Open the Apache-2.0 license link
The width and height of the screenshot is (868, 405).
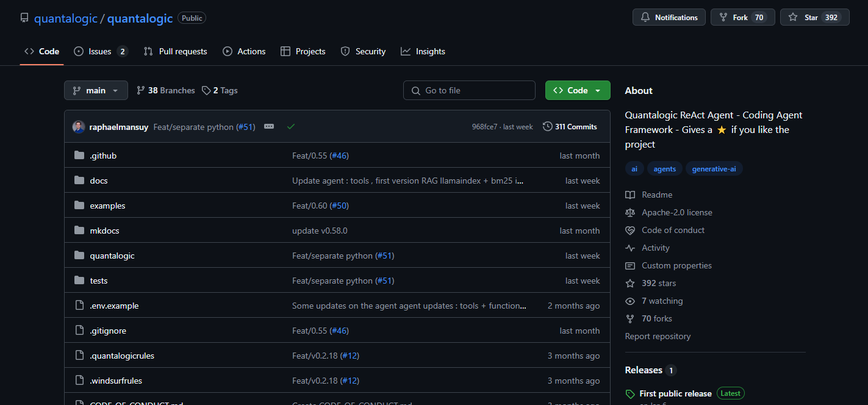677,213
